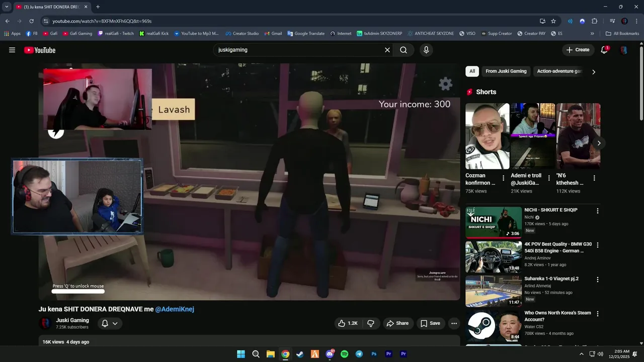Go to the YouTube home logo
Viewport: 644px width, 362px height.
point(40,50)
